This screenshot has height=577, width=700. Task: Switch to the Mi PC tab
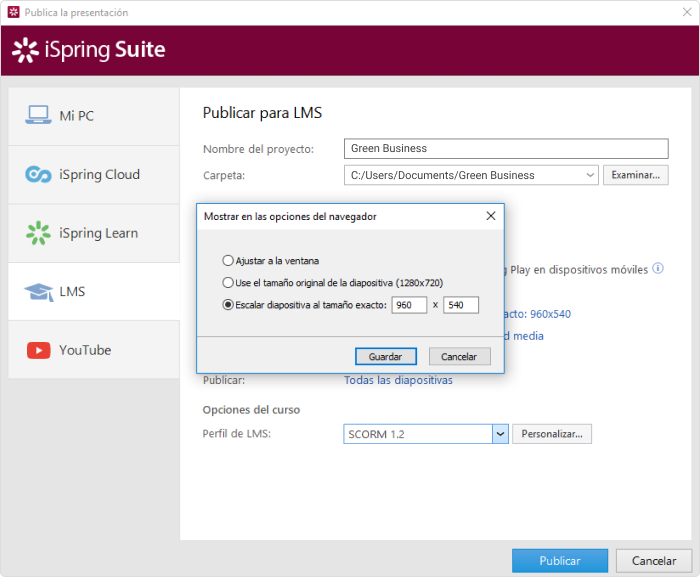point(94,116)
